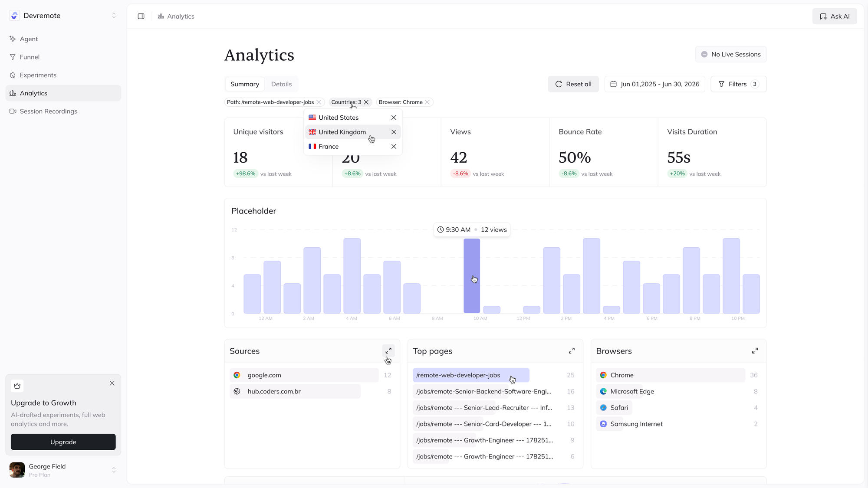This screenshot has width=868, height=488.
Task: Remove the Browser: Chrome filter chip
Action: tap(427, 102)
